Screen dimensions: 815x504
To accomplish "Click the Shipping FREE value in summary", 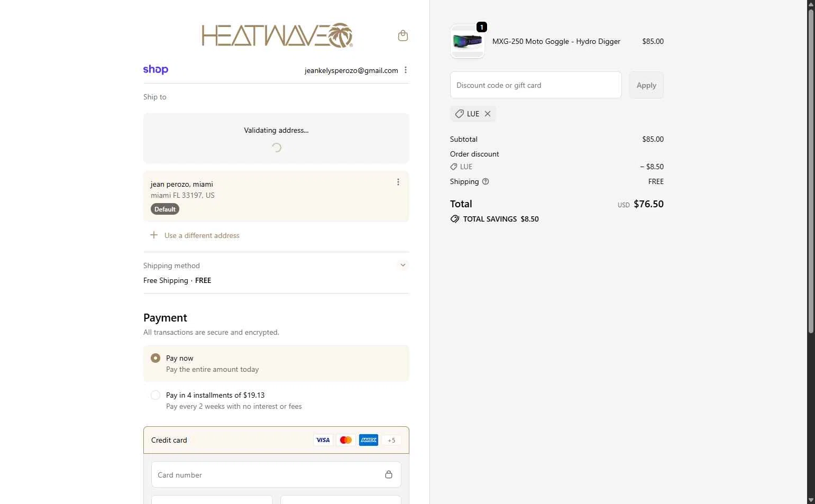I will [656, 181].
